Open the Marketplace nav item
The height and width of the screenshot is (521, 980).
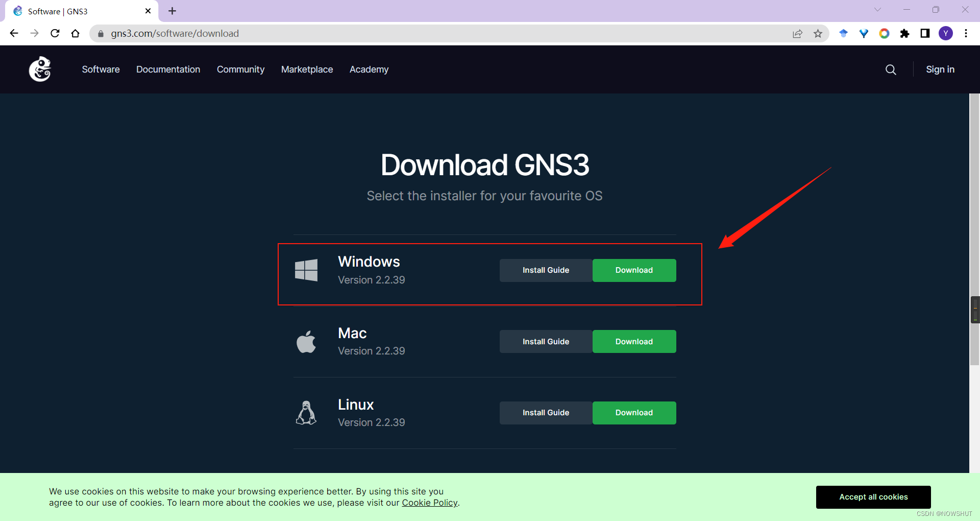tap(307, 69)
